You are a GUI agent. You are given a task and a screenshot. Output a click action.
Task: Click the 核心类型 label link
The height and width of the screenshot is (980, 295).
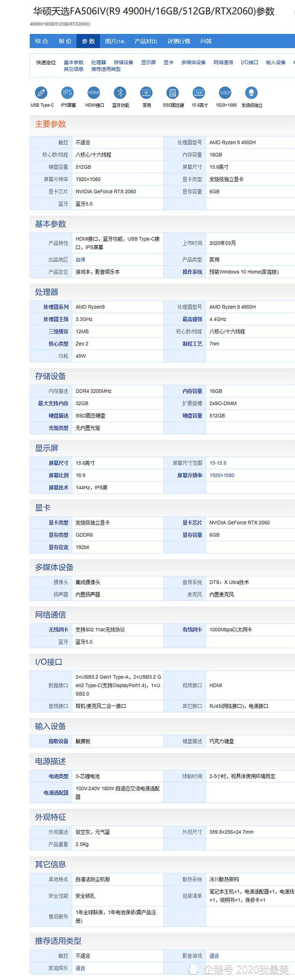(x=58, y=344)
